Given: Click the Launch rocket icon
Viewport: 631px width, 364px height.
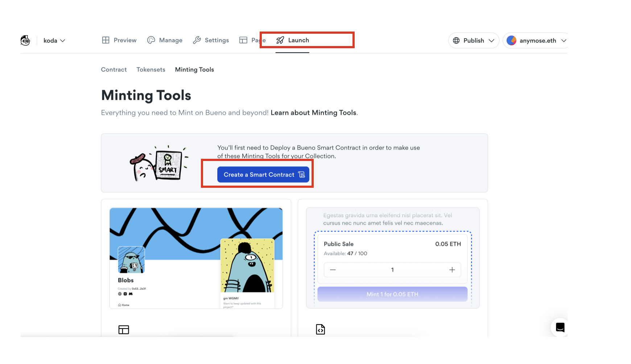Looking at the screenshot, I should tap(280, 40).
